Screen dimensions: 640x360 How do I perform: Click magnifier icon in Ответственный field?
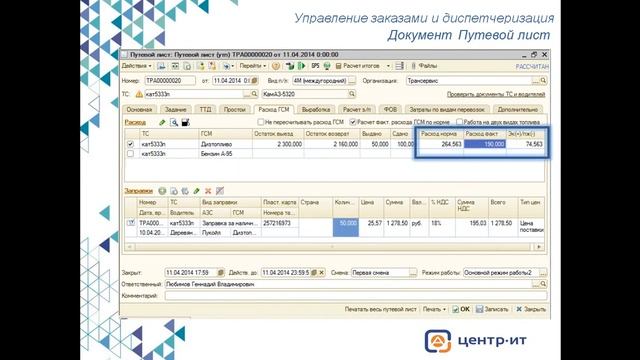543,284
